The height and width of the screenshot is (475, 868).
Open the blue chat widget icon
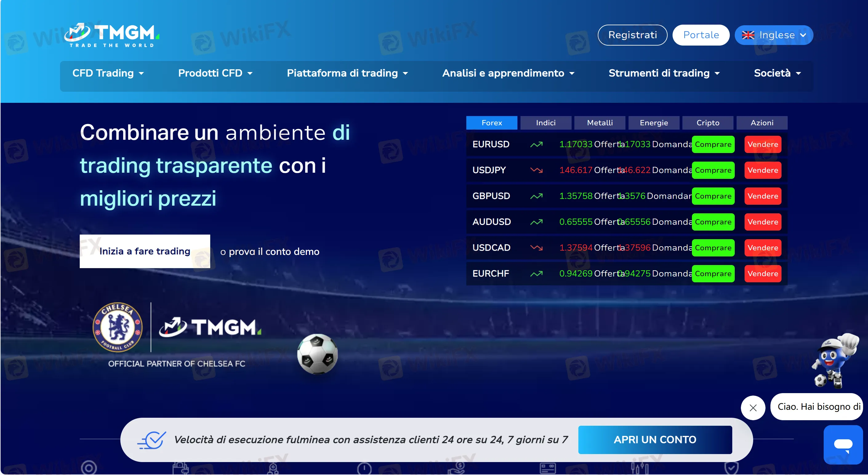(843, 444)
